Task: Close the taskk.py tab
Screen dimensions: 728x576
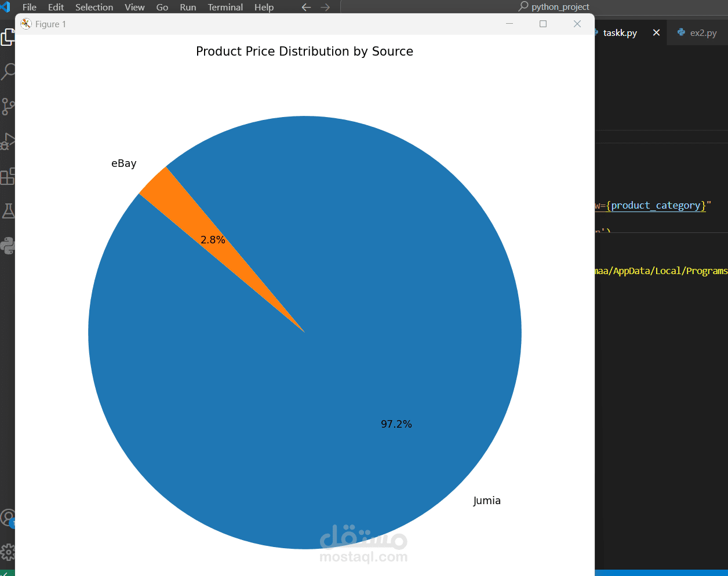Action: pyautogui.click(x=656, y=32)
